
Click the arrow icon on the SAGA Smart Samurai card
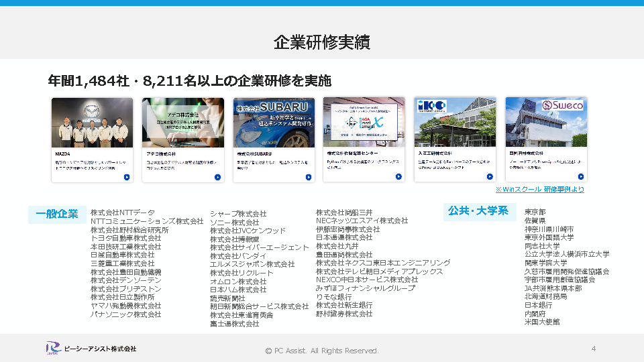(398, 177)
